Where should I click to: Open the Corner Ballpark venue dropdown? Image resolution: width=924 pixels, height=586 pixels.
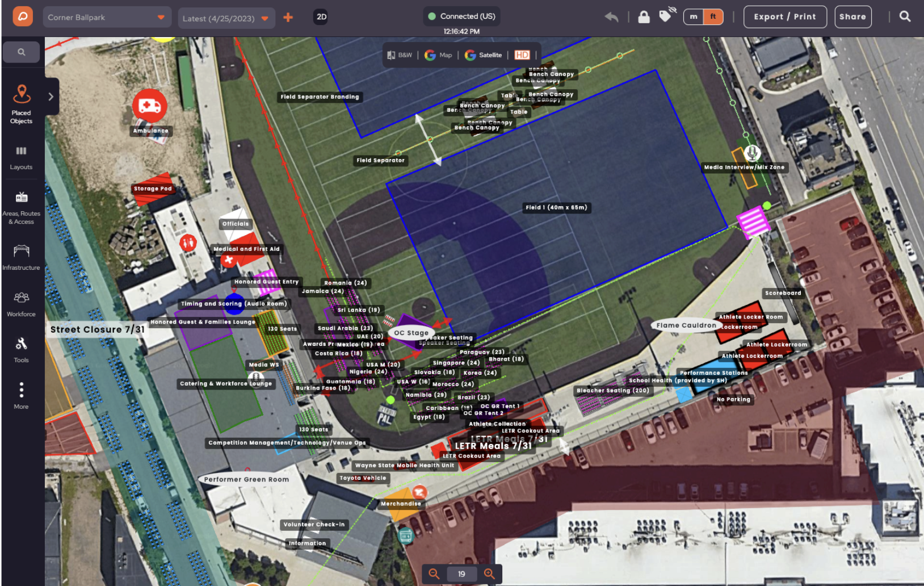pyautogui.click(x=107, y=17)
